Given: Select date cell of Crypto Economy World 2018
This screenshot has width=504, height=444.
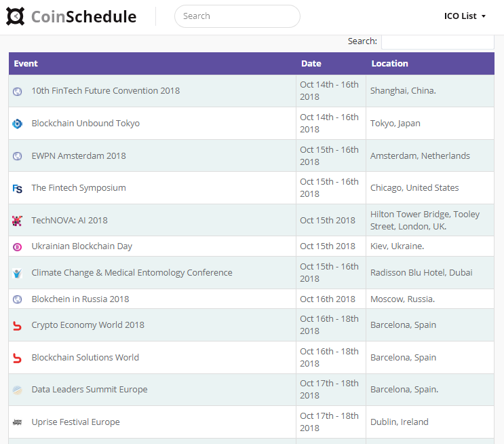Looking at the screenshot, I should pyautogui.click(x=331, y=325).
